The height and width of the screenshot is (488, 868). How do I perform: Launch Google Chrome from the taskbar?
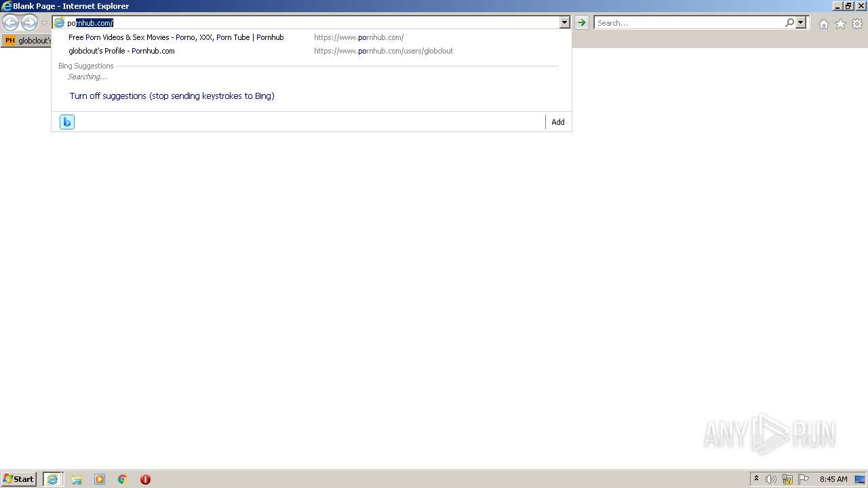[123, 479]
